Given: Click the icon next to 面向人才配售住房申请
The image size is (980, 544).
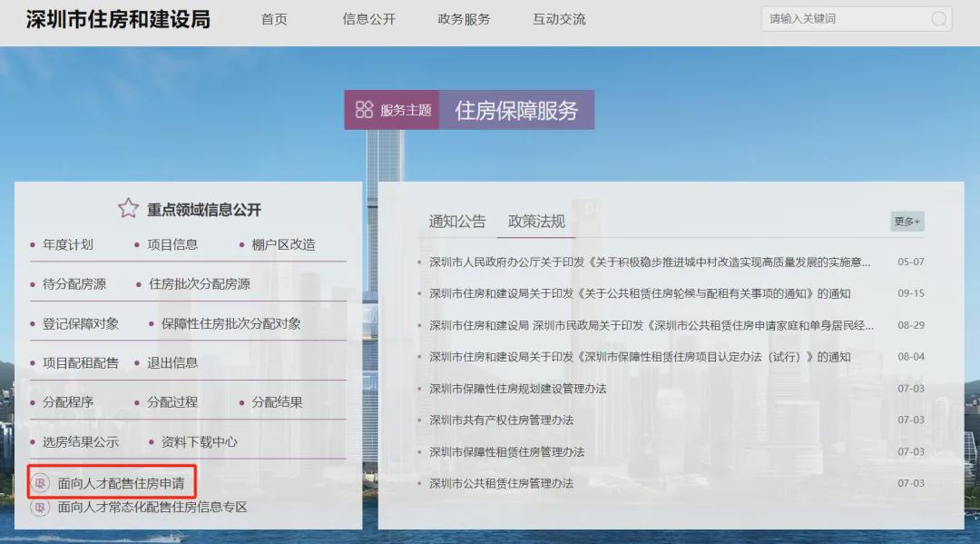Looking at the screenshot, I should click(x=40, y=483).
